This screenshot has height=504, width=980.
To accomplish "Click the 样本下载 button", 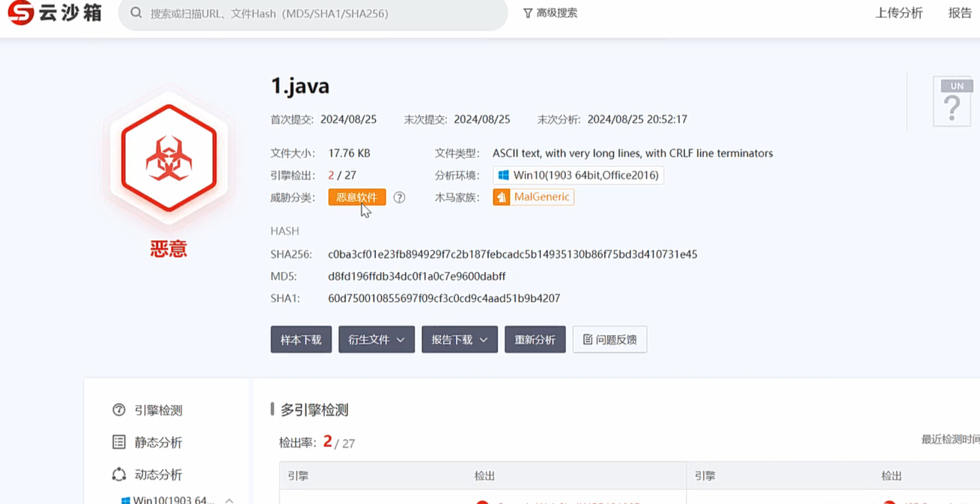I will [301, 339].
